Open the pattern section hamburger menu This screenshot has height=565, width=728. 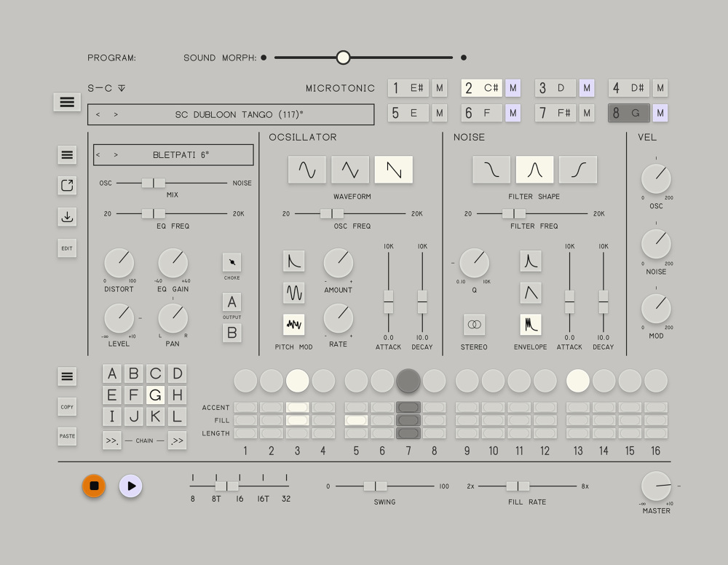point(67,376)
